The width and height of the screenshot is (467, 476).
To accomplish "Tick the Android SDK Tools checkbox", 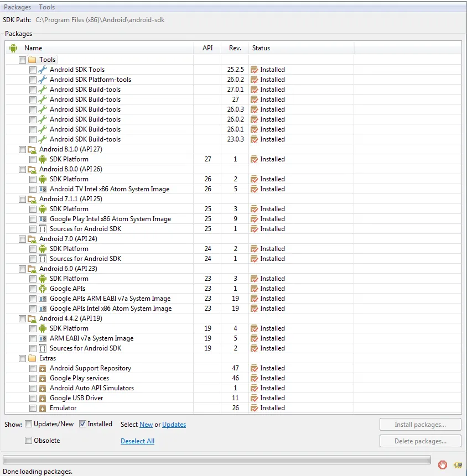I will click(33, 70).
